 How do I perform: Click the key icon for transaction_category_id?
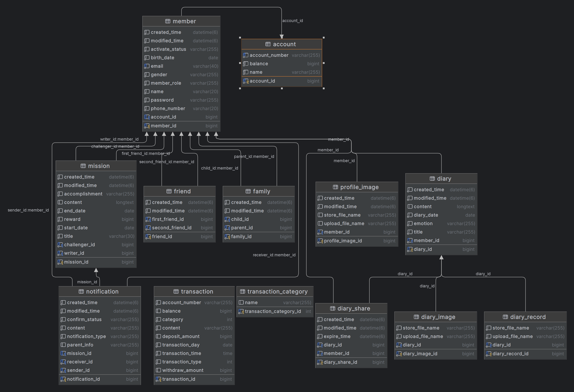(241, 312)
